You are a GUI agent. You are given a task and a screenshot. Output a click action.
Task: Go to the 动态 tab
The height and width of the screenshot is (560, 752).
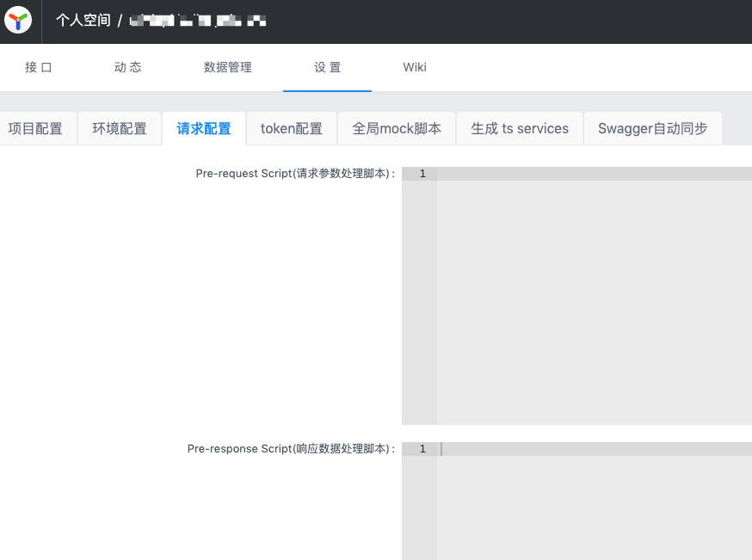coord(127,67)
